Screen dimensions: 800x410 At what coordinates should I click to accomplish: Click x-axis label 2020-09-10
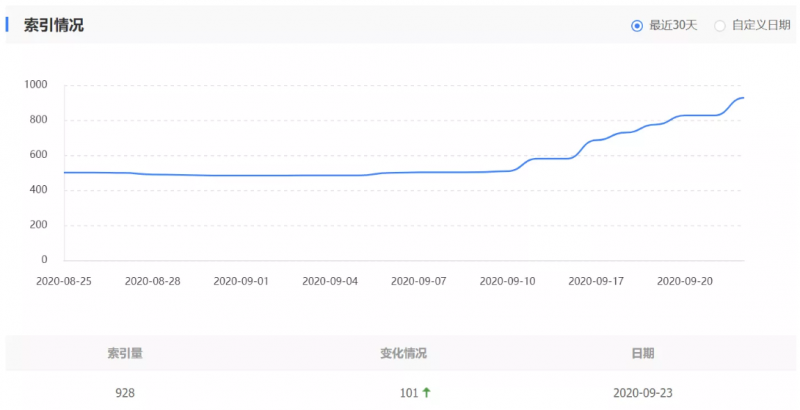[x=508, y=281]
